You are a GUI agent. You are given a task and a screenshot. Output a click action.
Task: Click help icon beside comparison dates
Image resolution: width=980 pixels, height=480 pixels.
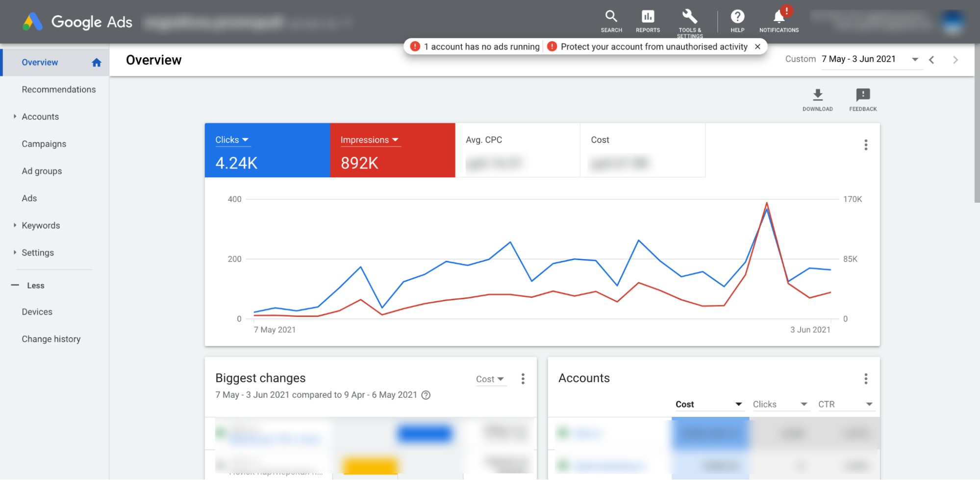[x=426, y=395]
